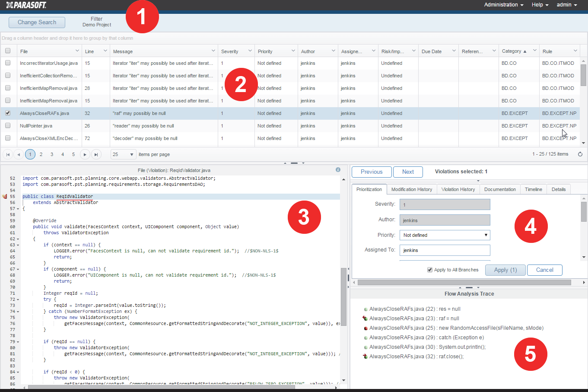The image size is (588, 392).
Task: Click the Severity field in Prioritization
Action: [445, 204]
